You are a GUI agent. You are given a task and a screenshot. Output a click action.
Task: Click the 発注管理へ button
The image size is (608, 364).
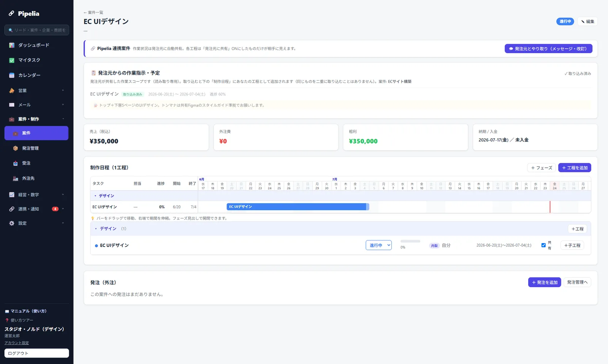(x=577, y=282)
